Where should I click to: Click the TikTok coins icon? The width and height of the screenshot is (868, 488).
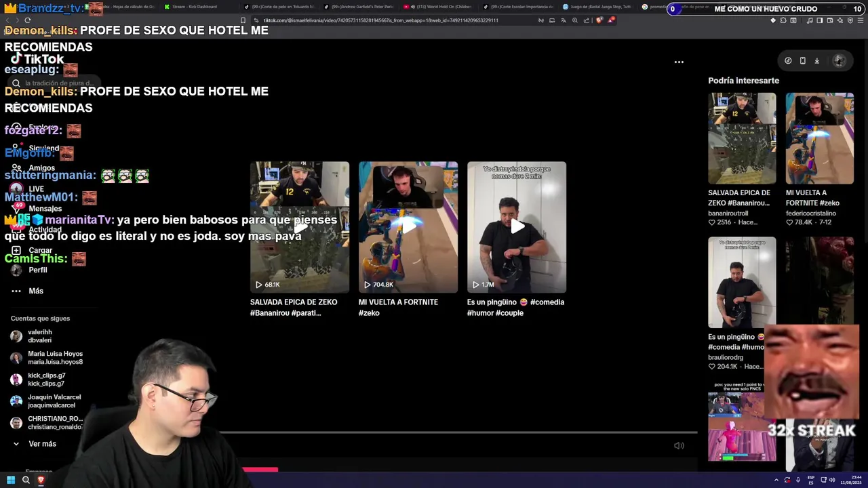click(x=788, y=60)
